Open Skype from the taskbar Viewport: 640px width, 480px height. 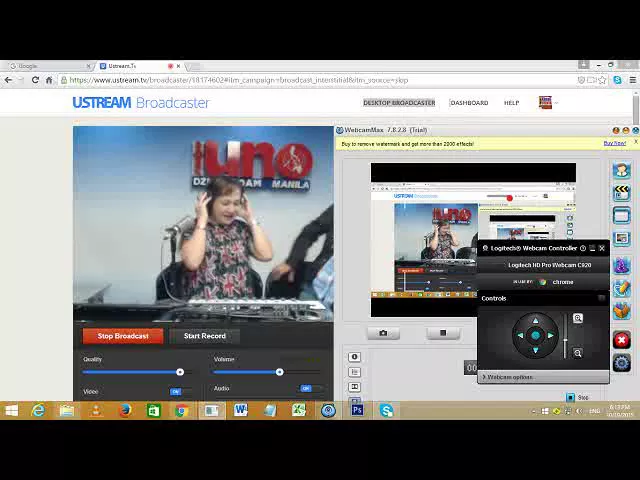point(386,411)
